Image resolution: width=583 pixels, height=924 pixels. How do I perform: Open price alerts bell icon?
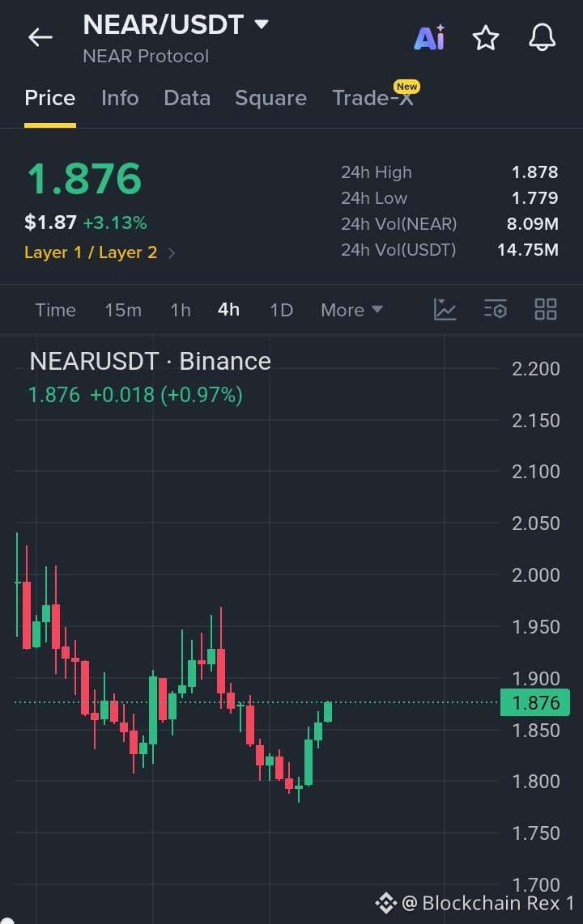[542, 38]
